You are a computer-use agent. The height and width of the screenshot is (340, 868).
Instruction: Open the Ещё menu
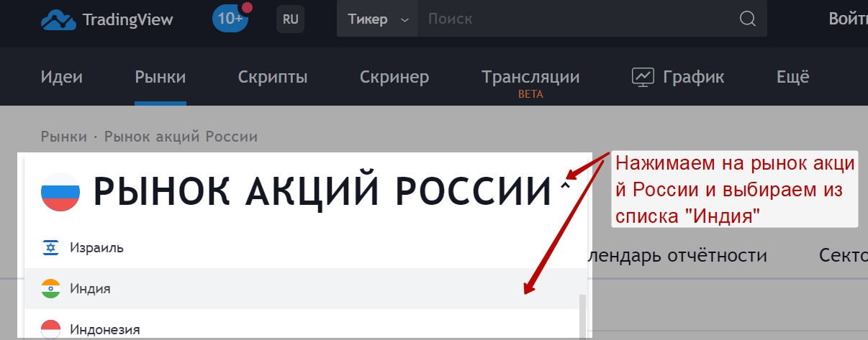coord(792,77)
